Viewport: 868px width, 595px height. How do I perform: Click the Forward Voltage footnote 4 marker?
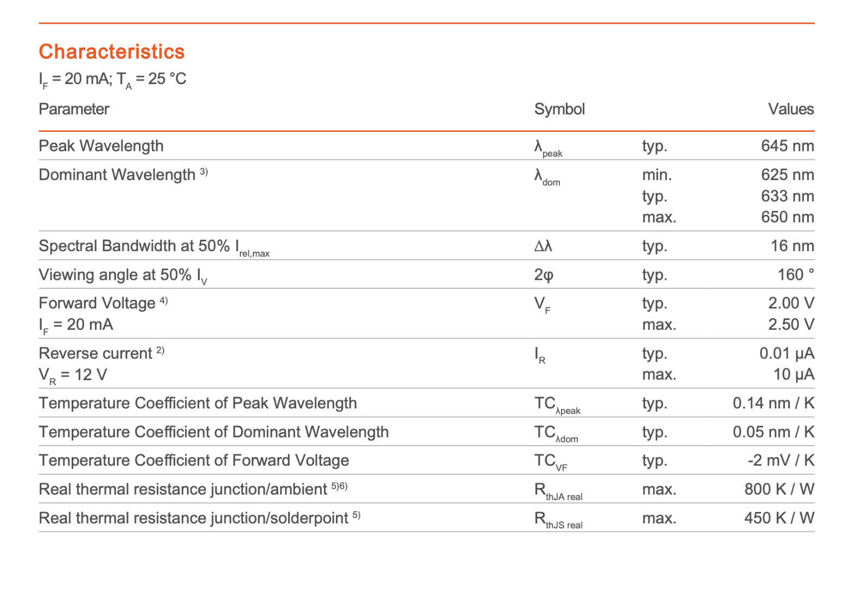tap(163, 300)
